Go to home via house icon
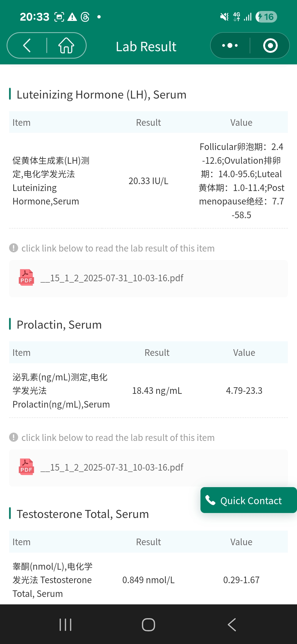The width and height of the screenshot is (297, 644). coord(66,46)
